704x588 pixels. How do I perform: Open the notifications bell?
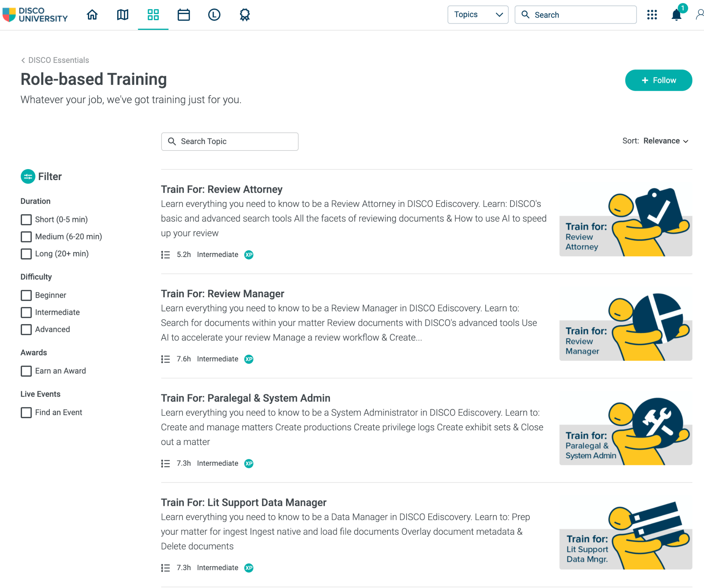click(676, 15)
